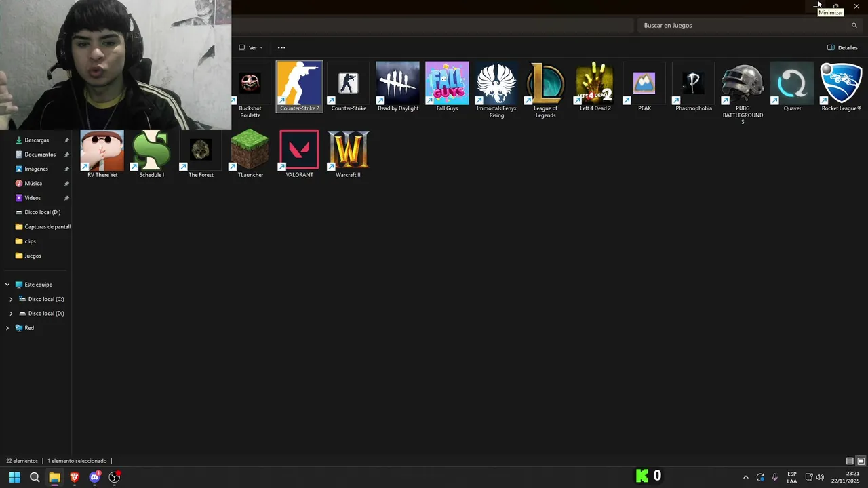
Task: Open Imágenes in the sidebar
Action: pyautogui.click(x=37, y=169)
